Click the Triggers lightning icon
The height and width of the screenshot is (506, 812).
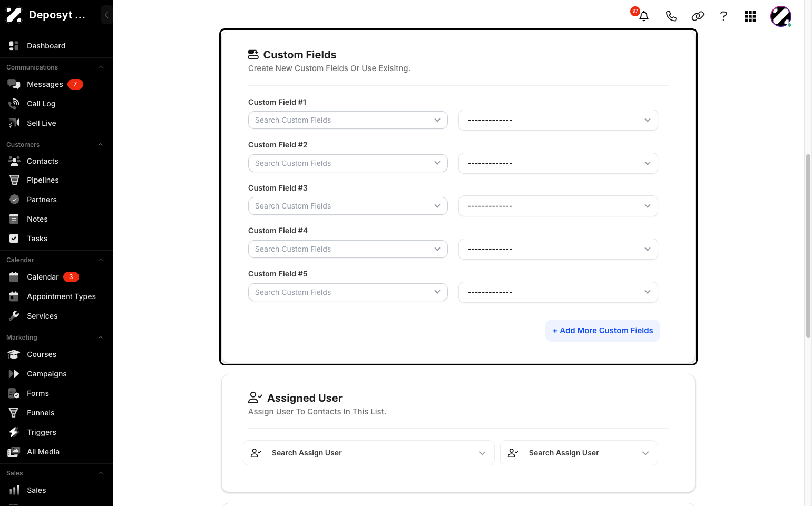[14, 432]
